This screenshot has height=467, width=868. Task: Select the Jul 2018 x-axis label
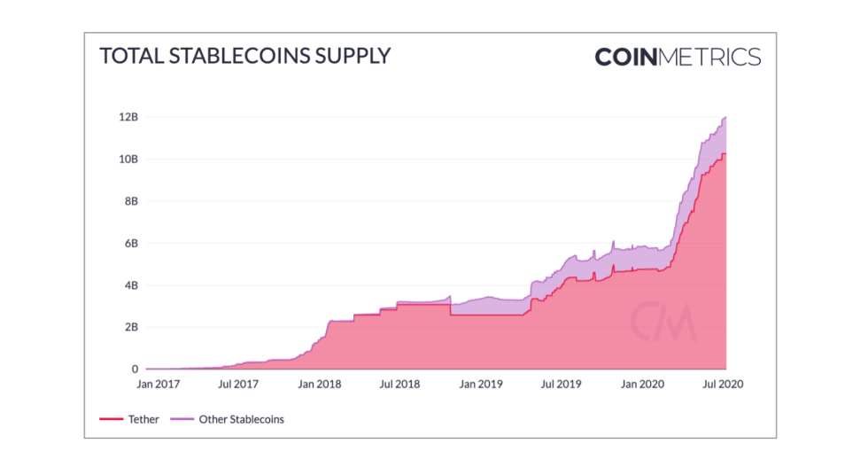[x=399, y=385]
